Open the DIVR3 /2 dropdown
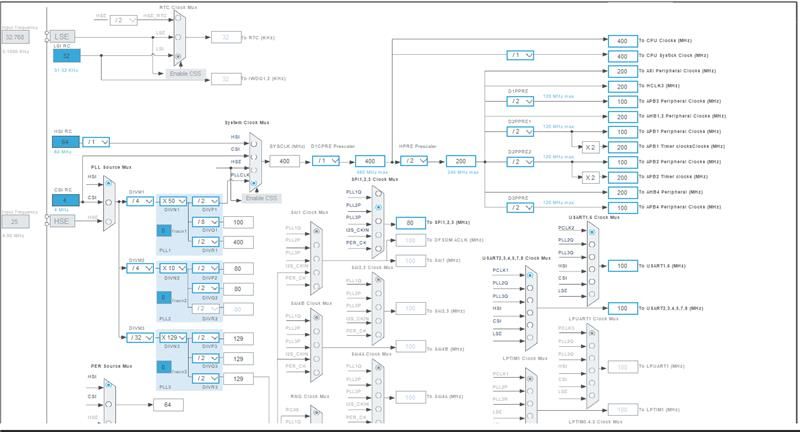The height and width of the screenshot is (432, 800). (x=206, y=378)
